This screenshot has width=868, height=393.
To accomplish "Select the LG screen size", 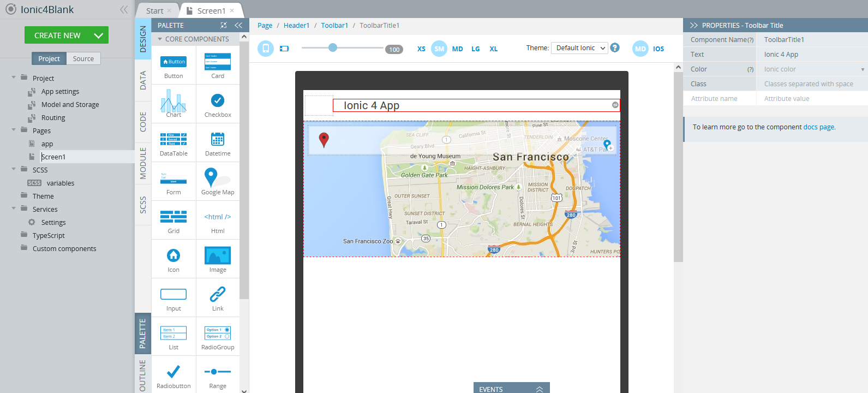I will (476, 49).
